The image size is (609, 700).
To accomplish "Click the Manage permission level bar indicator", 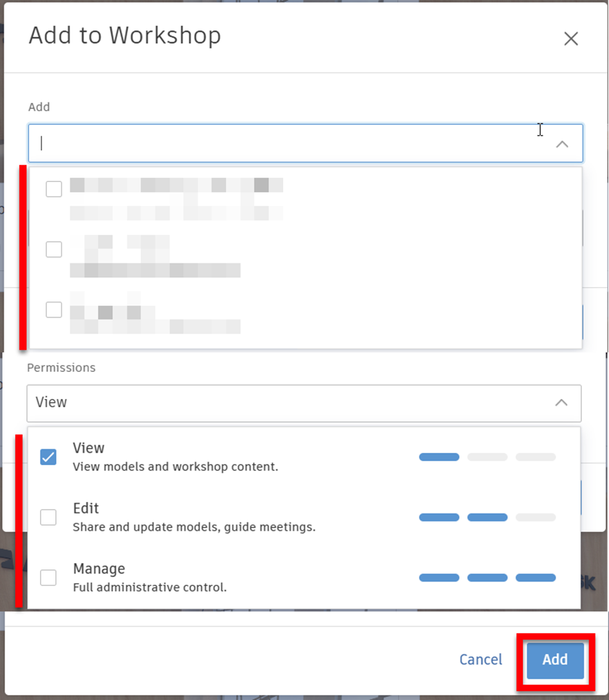I will click(487, 578).
